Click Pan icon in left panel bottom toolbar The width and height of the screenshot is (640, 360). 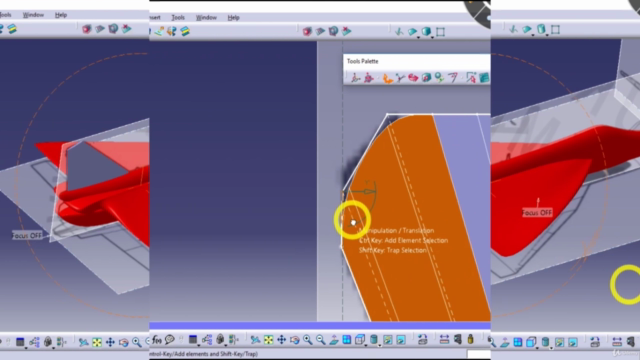(x=110, y=342)
